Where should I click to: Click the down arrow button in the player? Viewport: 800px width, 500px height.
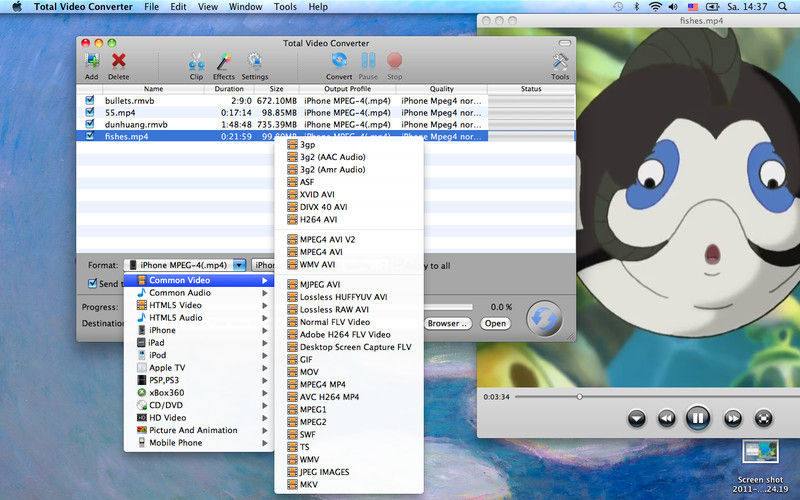pos(636,418)
